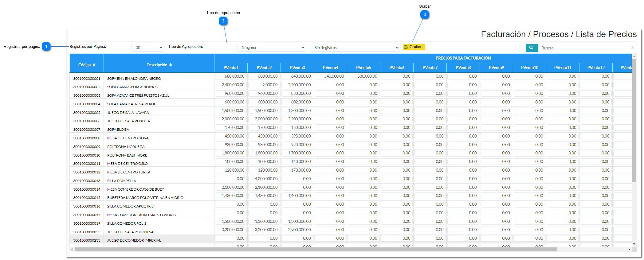Click the horizontal scrollbar left arrow
This screenshot has width=644, height=260.
[x=72, y=250]
